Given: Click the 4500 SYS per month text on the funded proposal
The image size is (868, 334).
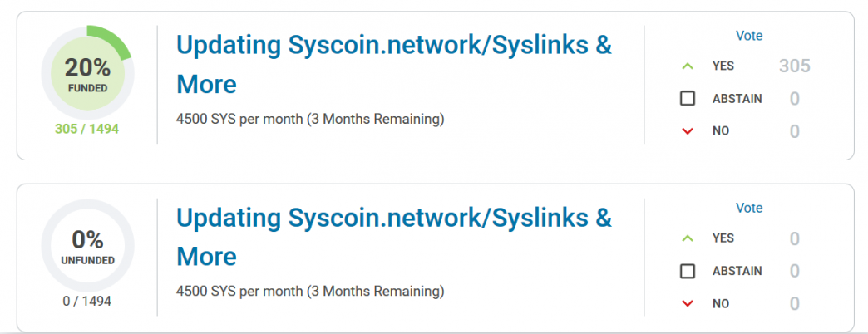Looking at the screenshot, I should (x=310, y=119).
